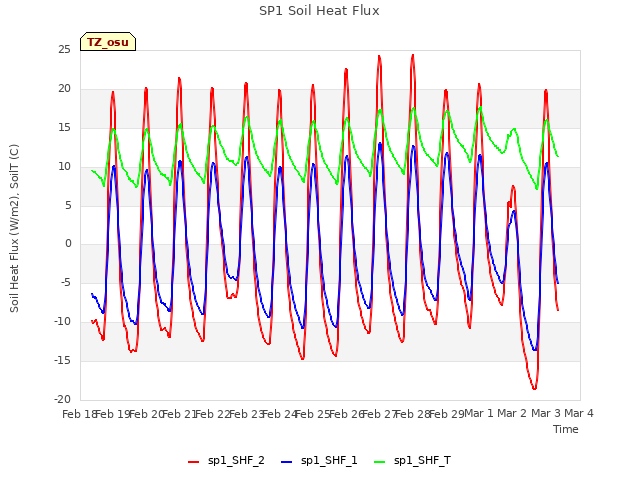Click the y-axis label Soil Heat Flux (W/m2), SoilT (C)
The image size is (640, 480).
click(14, 228)
